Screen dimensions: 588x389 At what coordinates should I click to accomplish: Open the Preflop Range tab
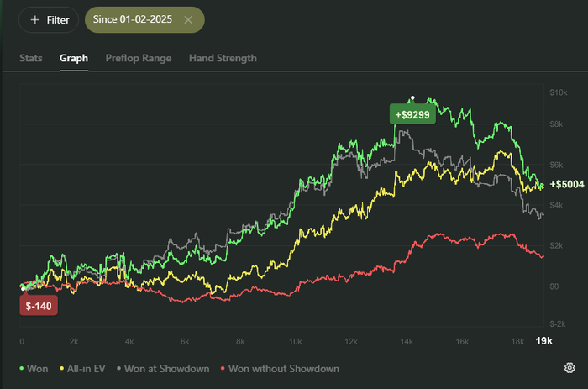click(139, 58)
